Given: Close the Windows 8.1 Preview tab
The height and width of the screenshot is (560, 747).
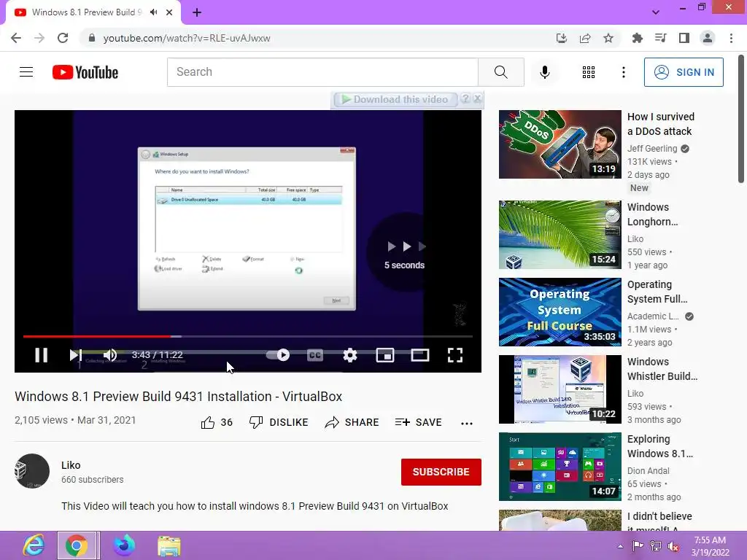Looking at the screenshot, I should pyautogui.click(x=169, y=12).
